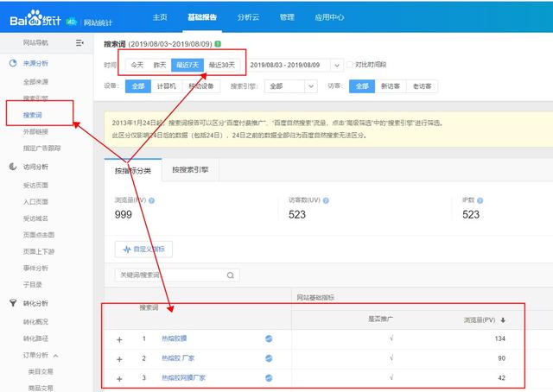Select the 昨天 time range

[160, 66]
